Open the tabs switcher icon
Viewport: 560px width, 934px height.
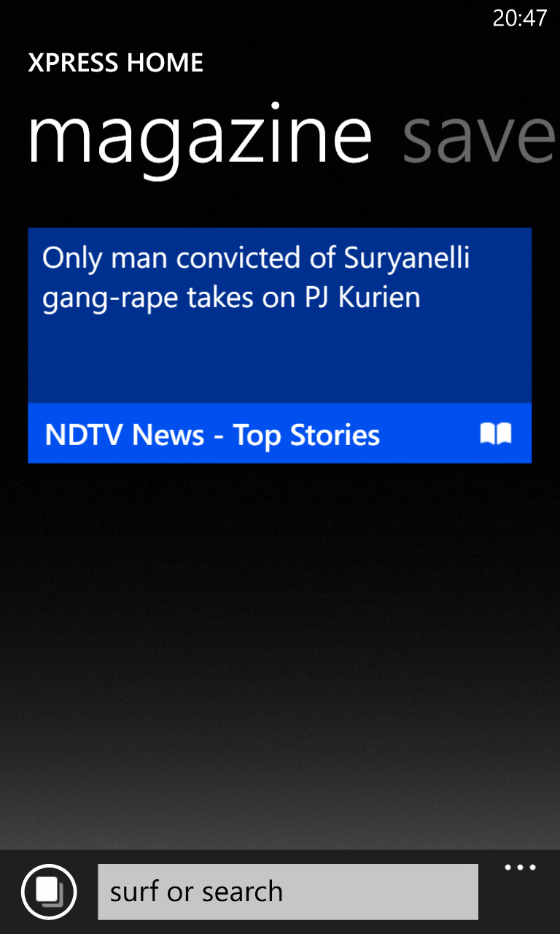point(49,892)
